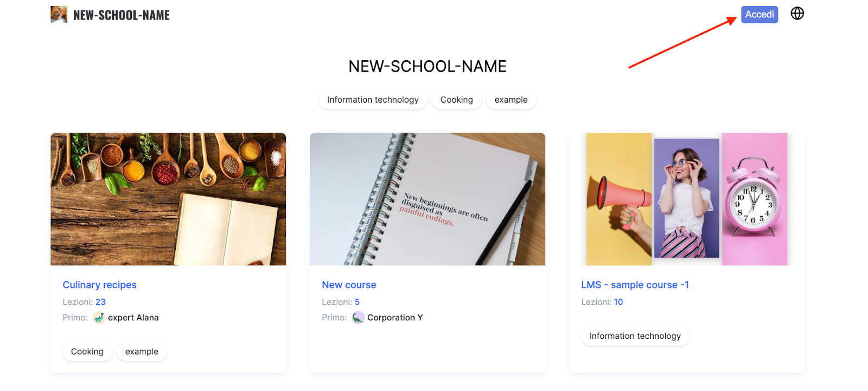Click the NEW-SCHOOL-NAME header brand text
Image resolution: width=868 pixels, height=391 pixels.
[x=122, y=15]
